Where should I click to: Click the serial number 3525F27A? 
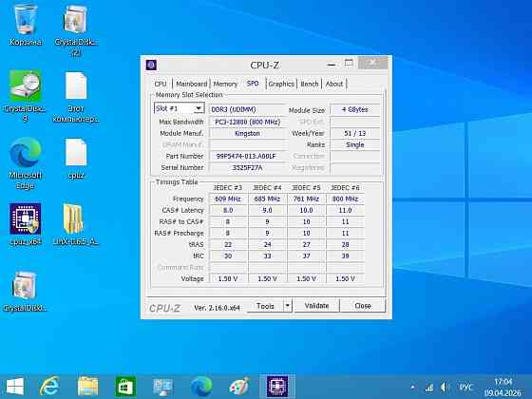[x=248, y=167]
